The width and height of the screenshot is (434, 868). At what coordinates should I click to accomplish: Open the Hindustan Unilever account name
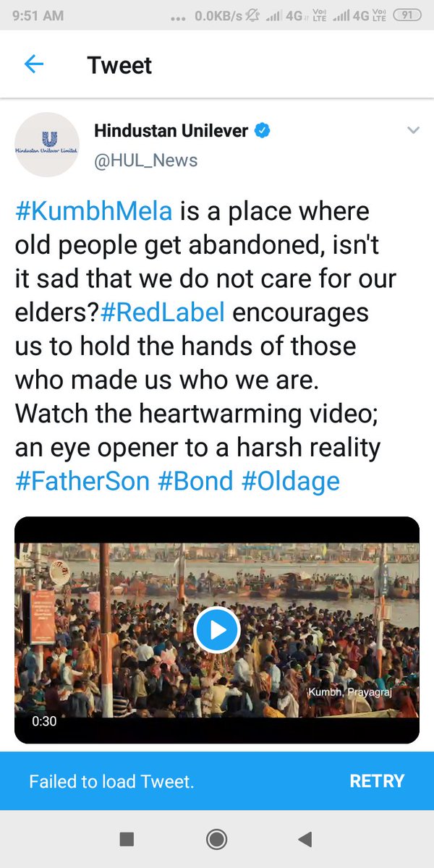click(x=171, y=131)
